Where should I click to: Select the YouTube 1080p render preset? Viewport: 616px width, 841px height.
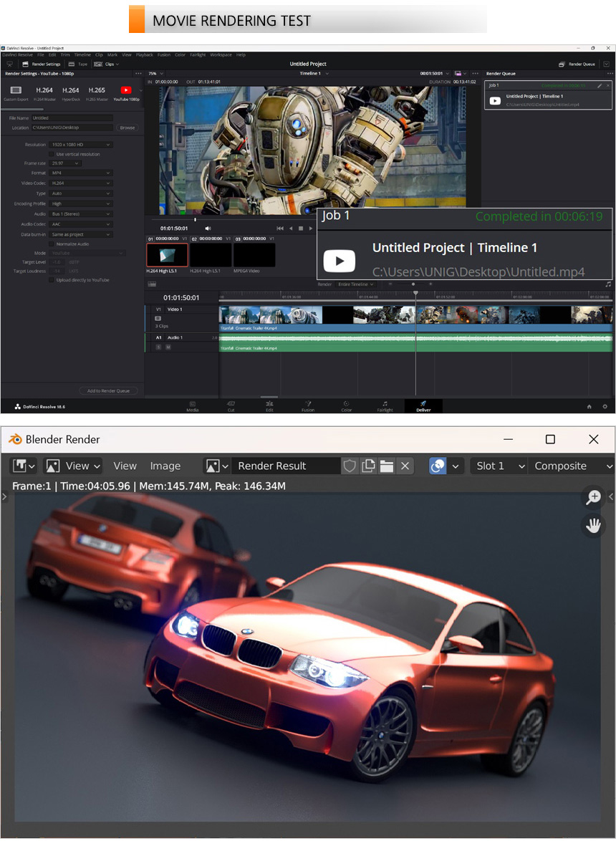126,92
